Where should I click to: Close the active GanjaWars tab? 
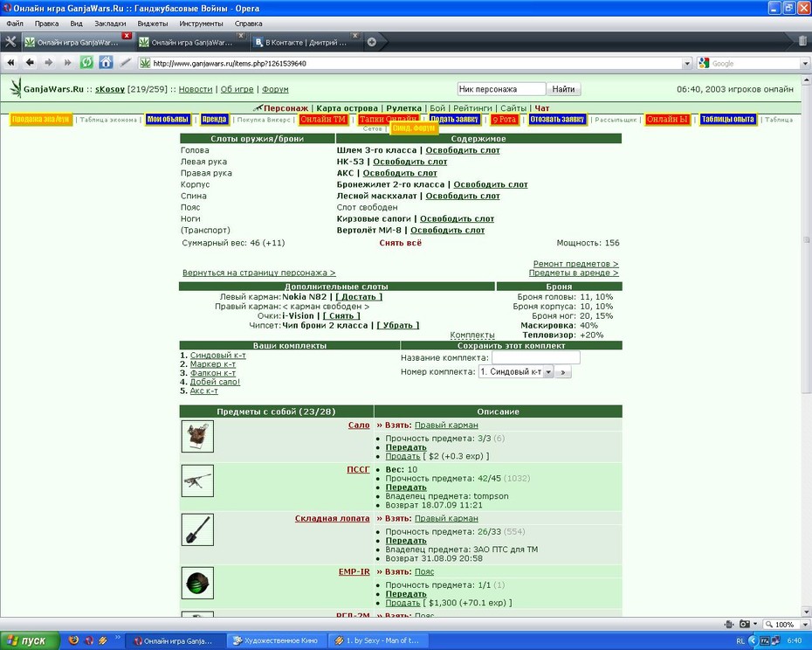(x=127, y=36)
